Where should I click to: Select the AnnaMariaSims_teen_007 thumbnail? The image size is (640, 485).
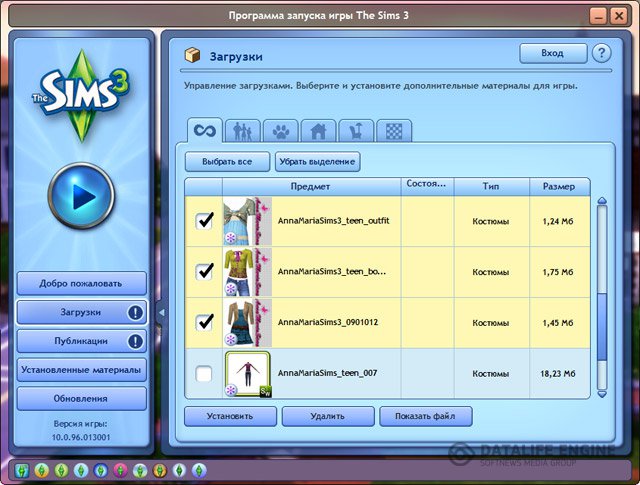(247, 374)
